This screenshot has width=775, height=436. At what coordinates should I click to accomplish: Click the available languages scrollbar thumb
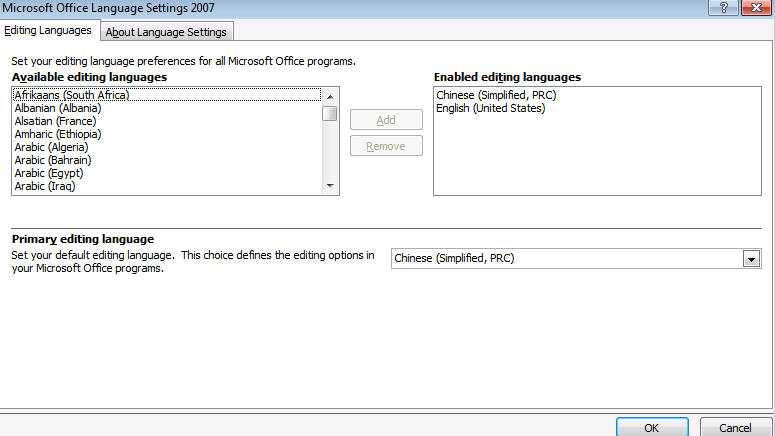click(330, 114)
